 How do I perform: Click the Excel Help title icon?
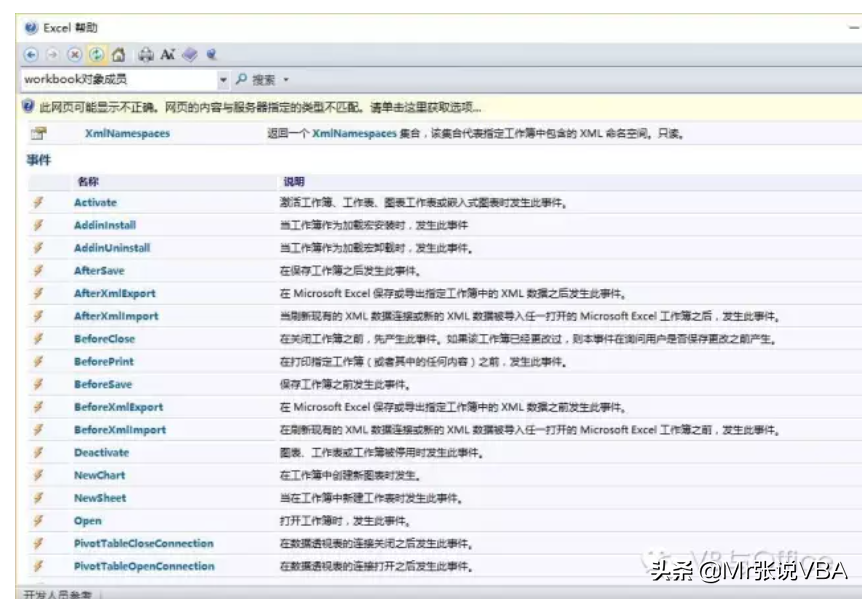click(x=31, y=28)
